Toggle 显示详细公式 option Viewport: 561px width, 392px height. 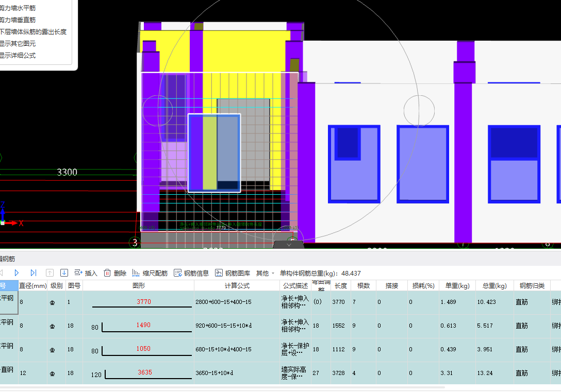[x=18, y=56]
